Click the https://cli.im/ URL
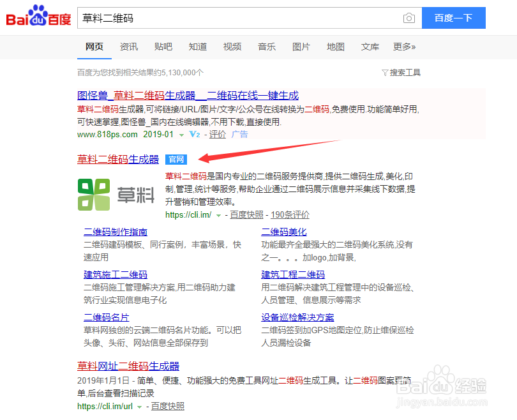Image resolution: width=517 pixels, height=420 pixels. point(188,215)
